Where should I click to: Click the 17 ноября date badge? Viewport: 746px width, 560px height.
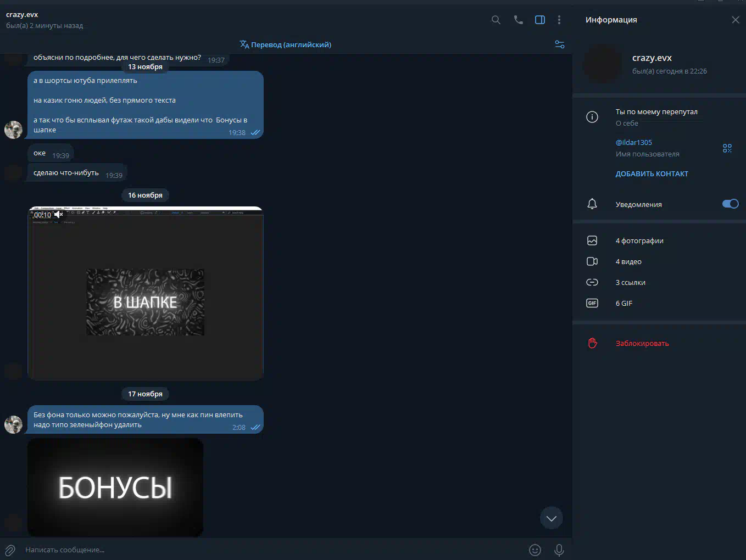146,394
